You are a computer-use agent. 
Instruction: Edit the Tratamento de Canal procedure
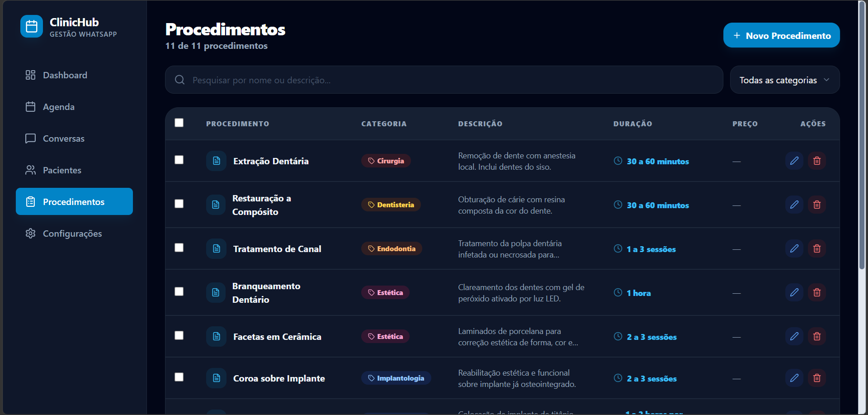(x=794, y=248)
